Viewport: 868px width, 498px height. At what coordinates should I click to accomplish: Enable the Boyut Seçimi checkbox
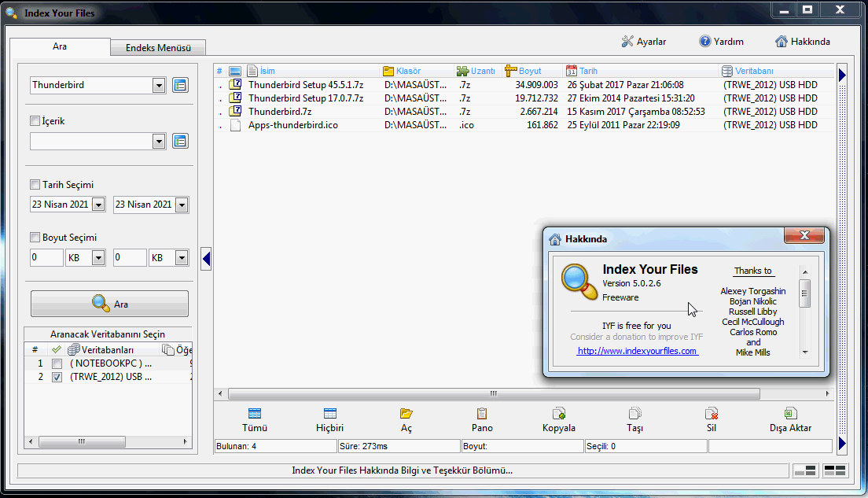[x=35, y=237]
